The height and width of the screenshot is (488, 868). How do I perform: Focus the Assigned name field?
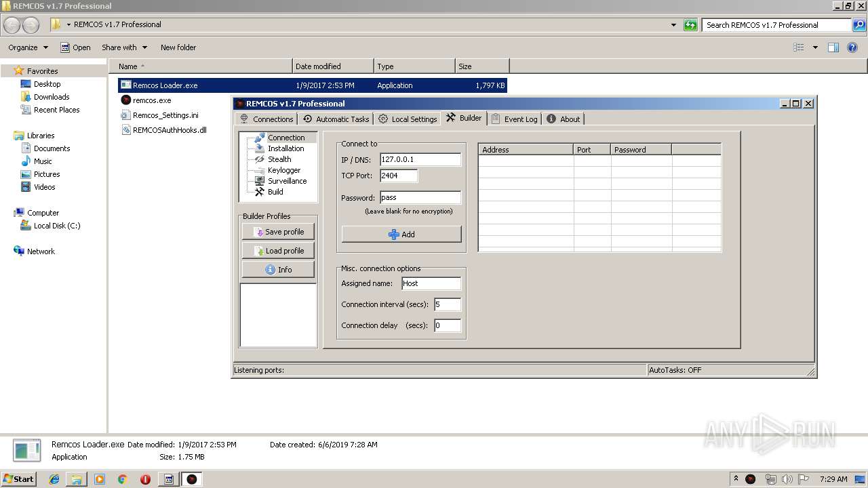tap(431, 283)
